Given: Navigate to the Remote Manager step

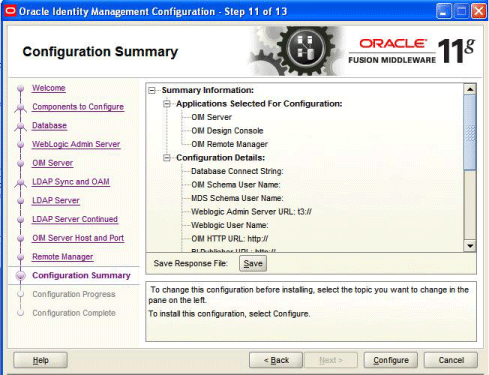Looking at the screenshot, I should [x=63, y=257].
